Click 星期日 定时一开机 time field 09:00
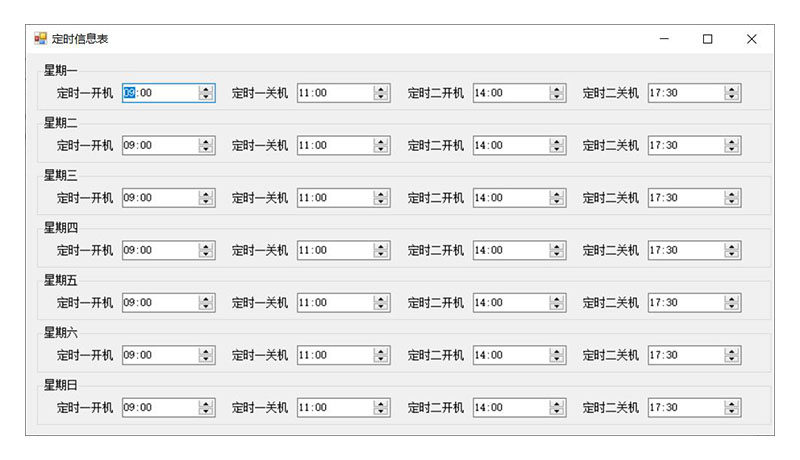 (168, 408)
